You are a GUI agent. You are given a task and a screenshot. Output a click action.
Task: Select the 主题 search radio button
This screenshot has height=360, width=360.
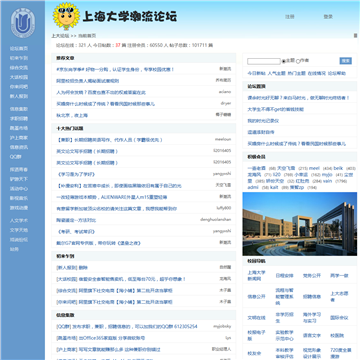[x=284, y=61]
